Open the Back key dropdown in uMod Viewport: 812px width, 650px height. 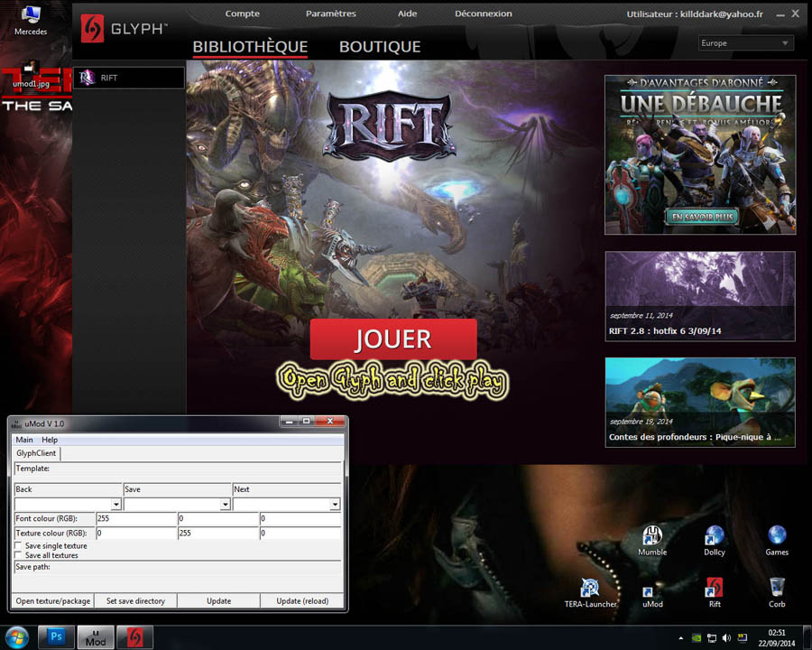pyautogui.click(x=115, y=505)
